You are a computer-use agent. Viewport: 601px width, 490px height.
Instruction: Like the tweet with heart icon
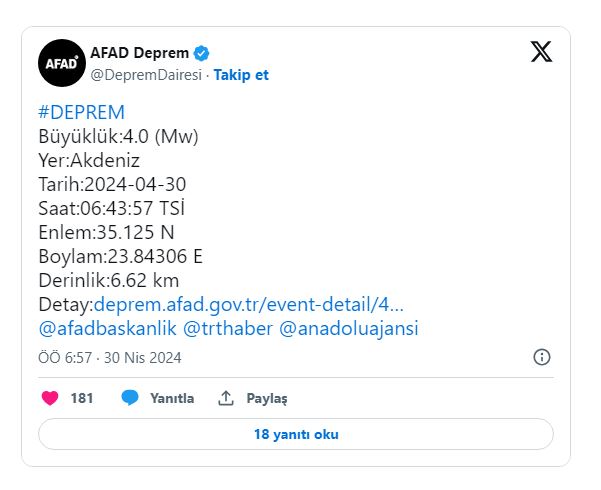(x=50, y=398)
